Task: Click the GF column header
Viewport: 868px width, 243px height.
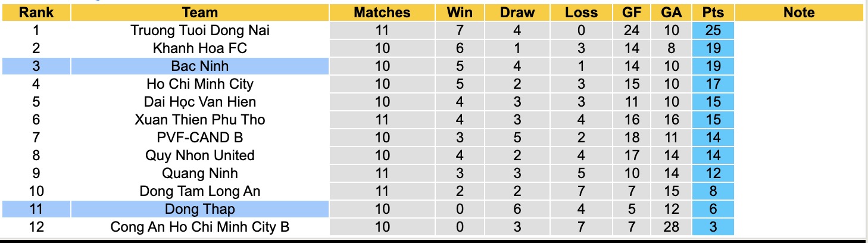Action: (633, 13)
